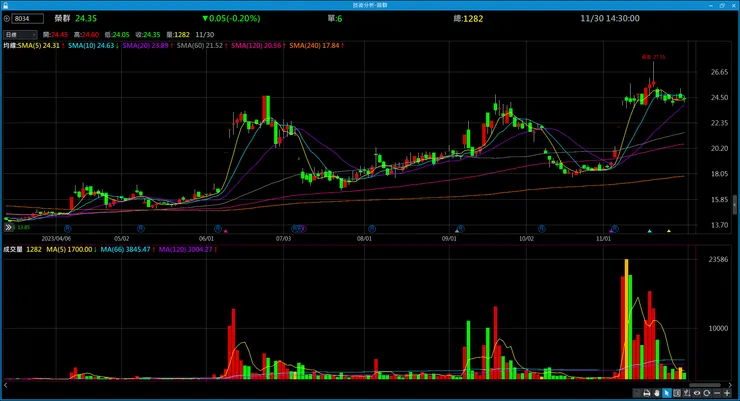The width and height of the screenshot is (740, 401).
Task: Click the month marker near 10/02
Action: [541, 228]
